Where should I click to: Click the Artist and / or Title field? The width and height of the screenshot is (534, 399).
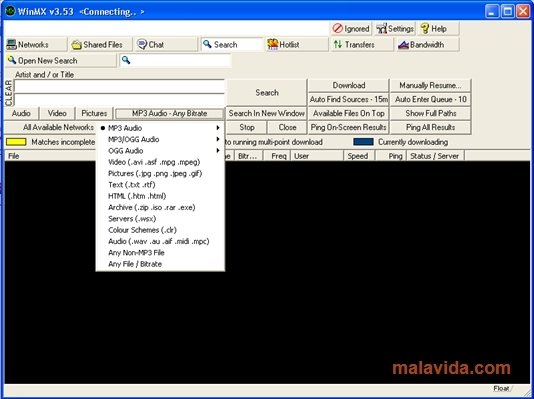[119, 86]
